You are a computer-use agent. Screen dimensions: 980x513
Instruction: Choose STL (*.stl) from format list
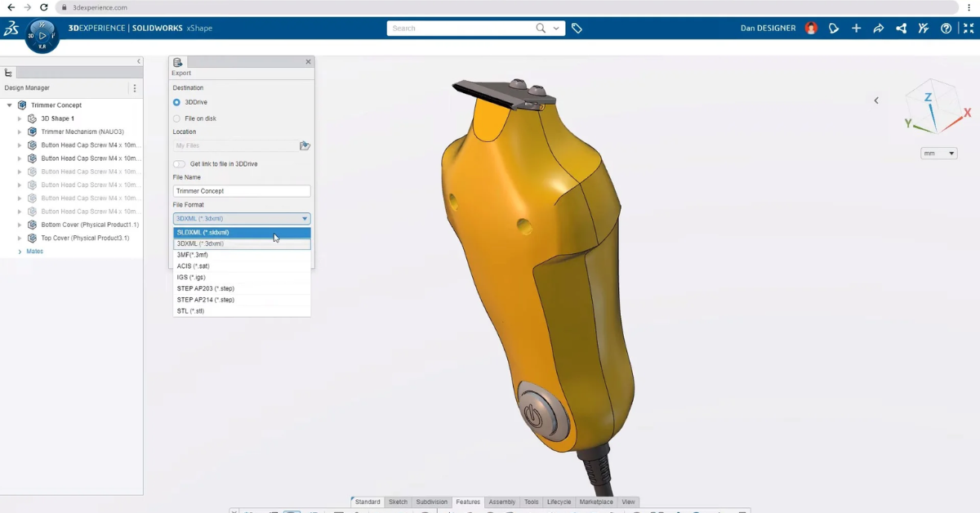tap(191, 311)
